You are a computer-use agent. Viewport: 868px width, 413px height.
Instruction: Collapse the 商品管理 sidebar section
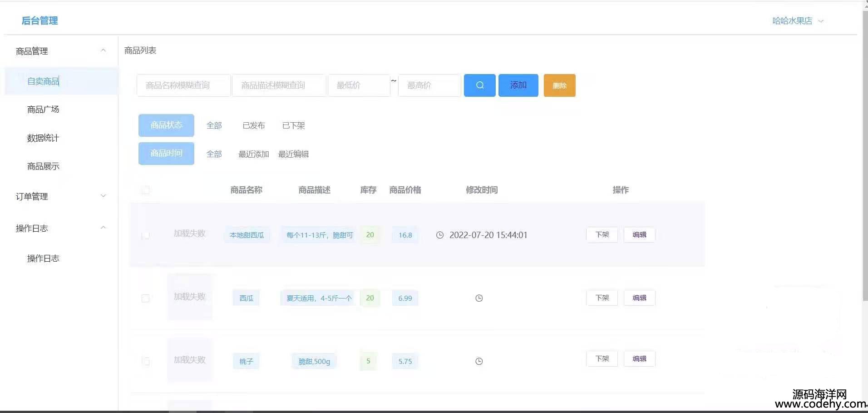(x=103, y=50)
